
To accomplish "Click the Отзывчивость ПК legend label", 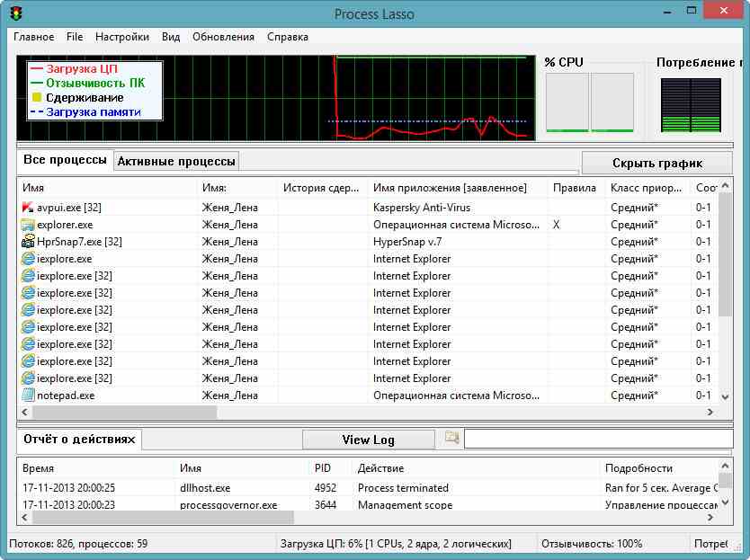I will point(95,84).
